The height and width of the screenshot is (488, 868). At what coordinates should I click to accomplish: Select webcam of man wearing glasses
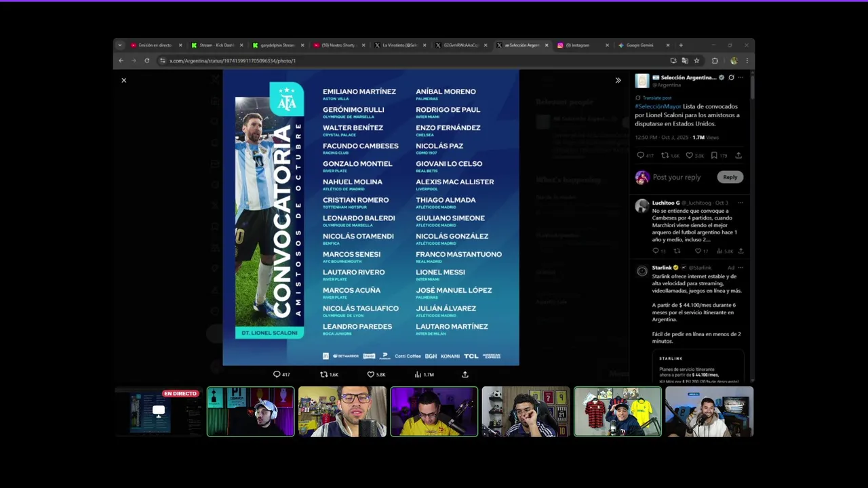pyautogui.click(x=342, y=411)
